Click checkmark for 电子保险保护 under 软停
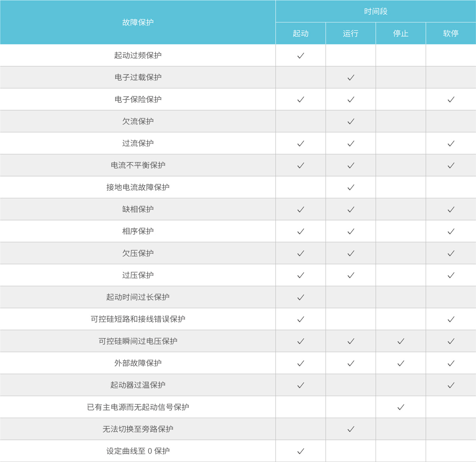476x462 pixels. (x=451, y=100)
